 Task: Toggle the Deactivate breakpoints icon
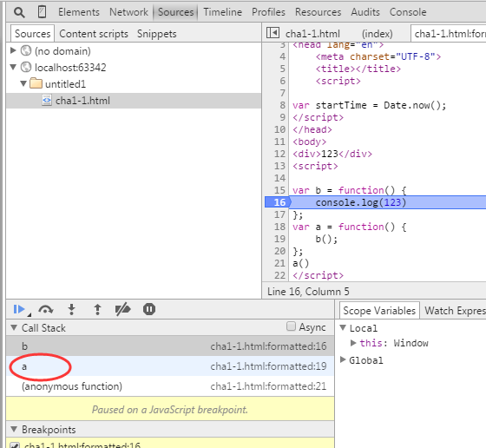pyautogui.click(x=122, y=309)
